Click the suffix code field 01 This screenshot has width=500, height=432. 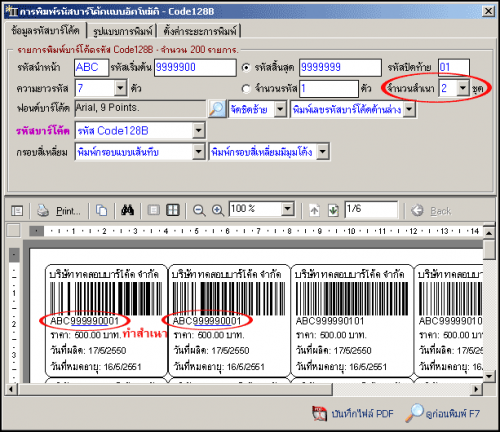click(454, 68)
